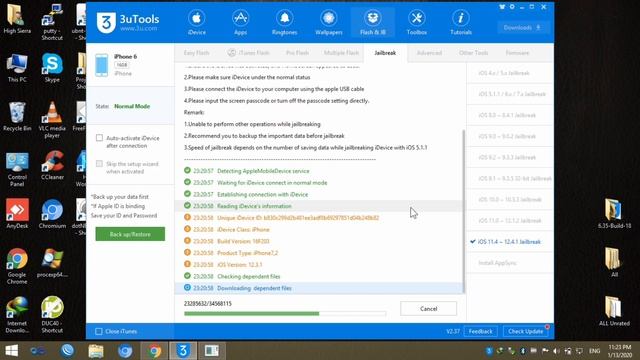This screenshot has width=640, height=360.
Task: Open CCleaner desktop shortcut
Action: [x=52, y=165]
